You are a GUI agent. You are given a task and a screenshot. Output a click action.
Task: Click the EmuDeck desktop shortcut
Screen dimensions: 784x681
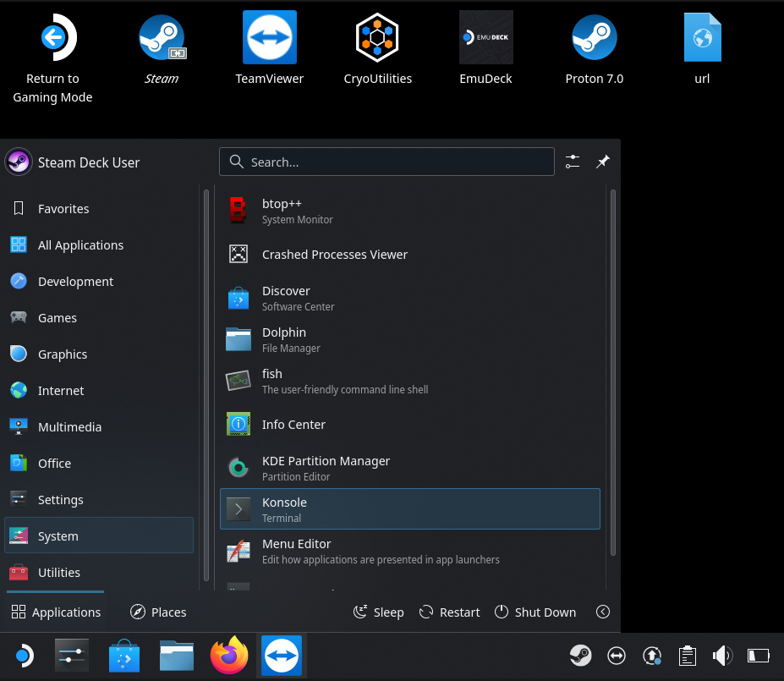click(485, 48)
